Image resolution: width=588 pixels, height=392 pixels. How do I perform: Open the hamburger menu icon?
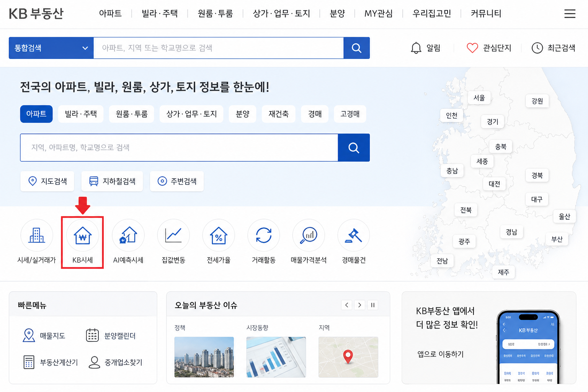pos(570,14)
